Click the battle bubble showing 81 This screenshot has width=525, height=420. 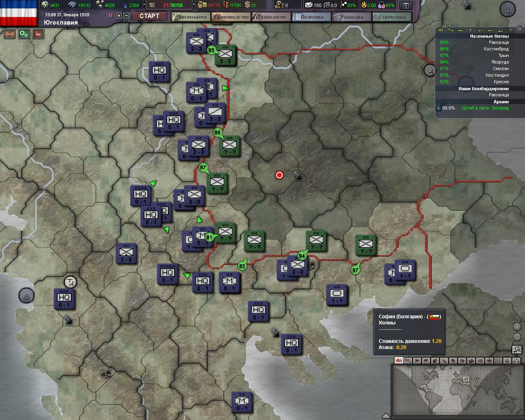209,237
